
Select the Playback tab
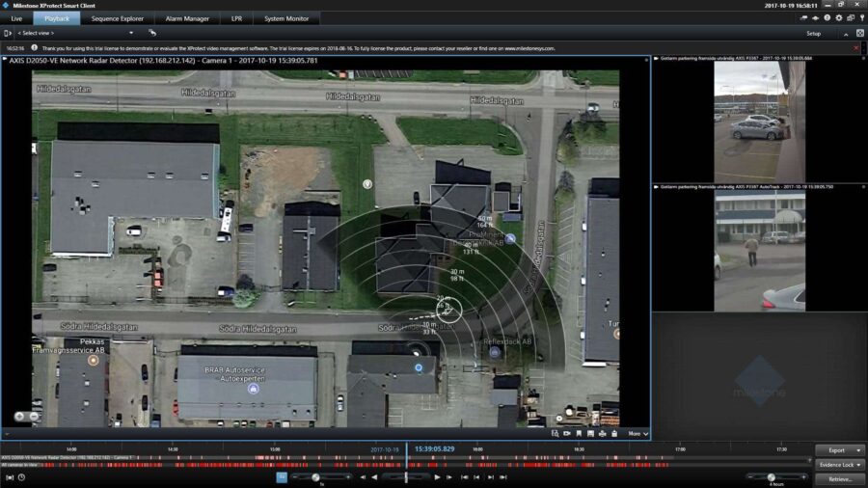[x=57, y=18]
